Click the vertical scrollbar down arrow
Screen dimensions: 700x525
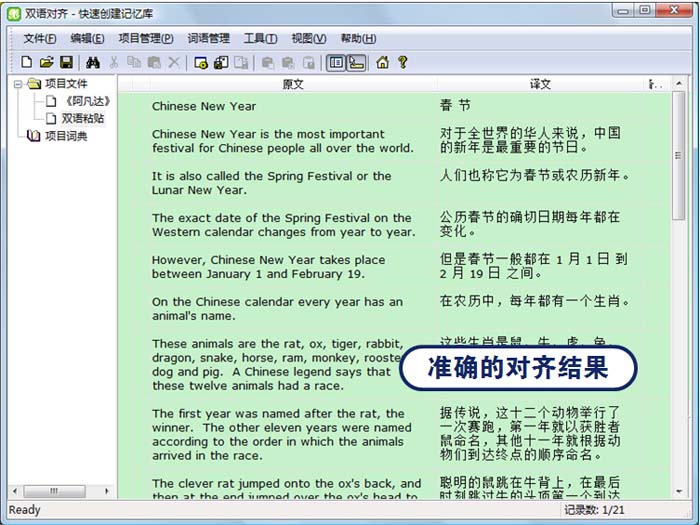(x=680, y=491)
